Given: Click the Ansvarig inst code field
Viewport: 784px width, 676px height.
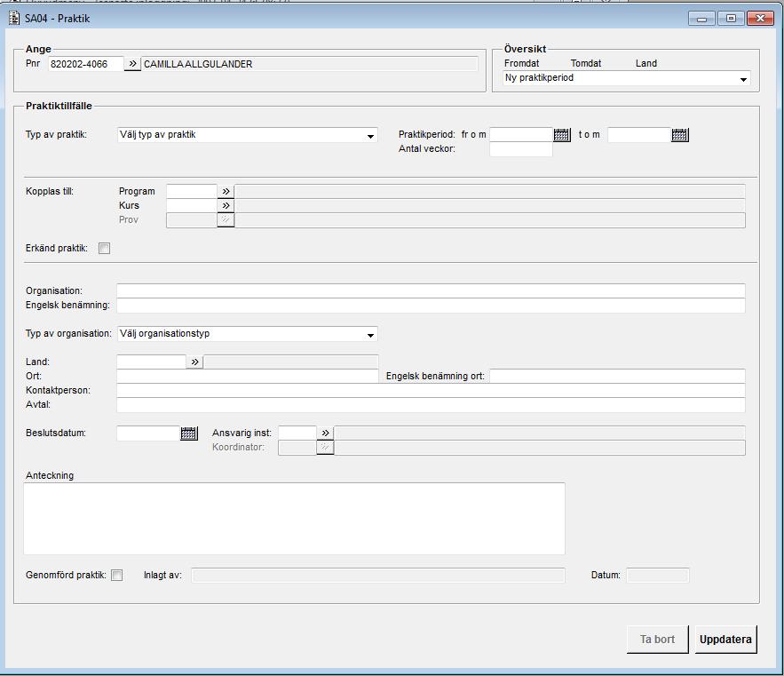Looking at the screenshot, I should tap(297, 433).
